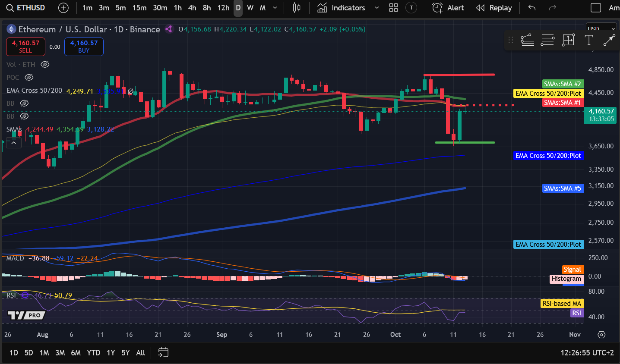Select the SMAs indicator legend

pos(14,129)
